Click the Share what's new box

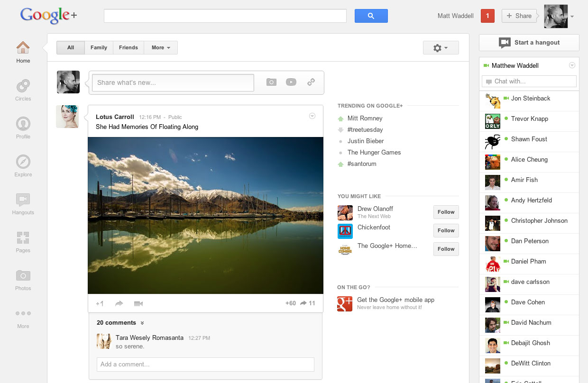173,82
